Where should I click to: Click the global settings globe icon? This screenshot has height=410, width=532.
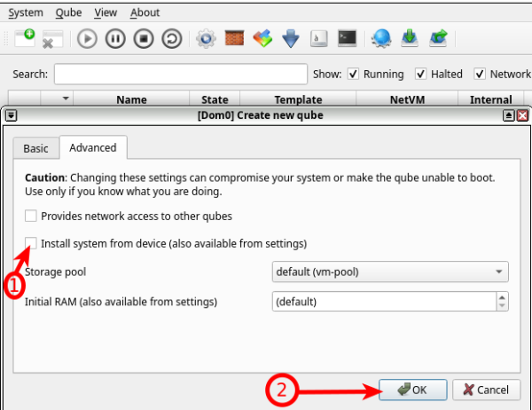coord(381,38)
